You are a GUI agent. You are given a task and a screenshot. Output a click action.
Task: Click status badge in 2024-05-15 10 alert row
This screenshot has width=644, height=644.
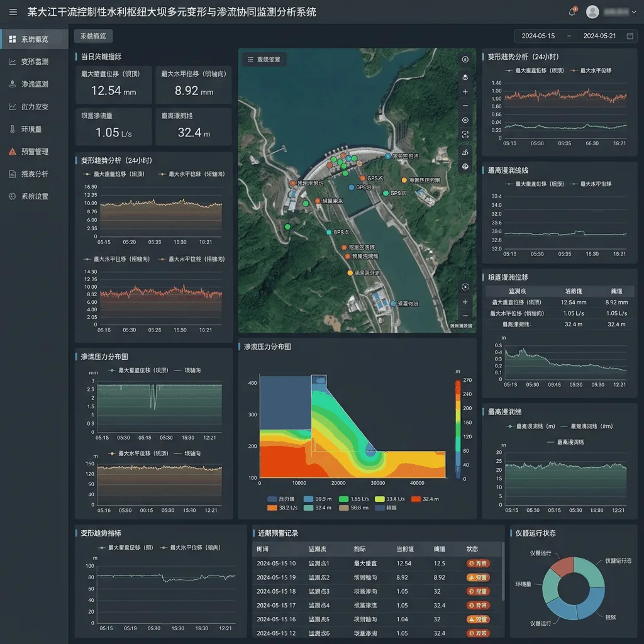478,563
